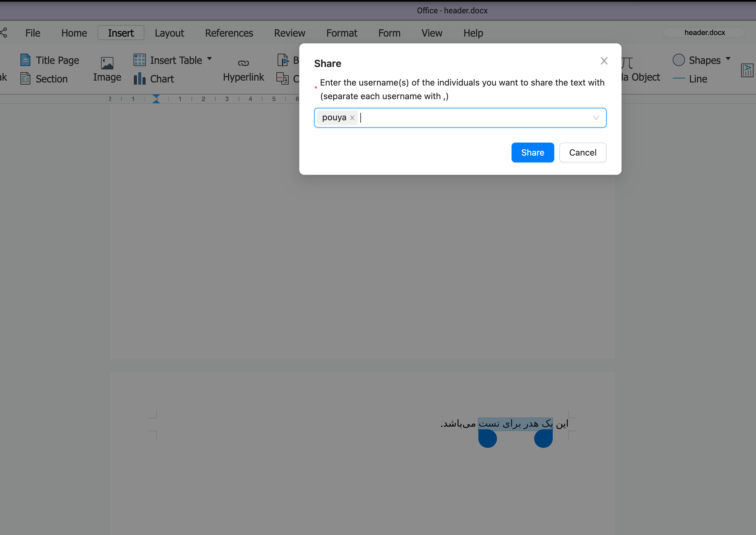Click the Shapes circle icon

(679, 60)
